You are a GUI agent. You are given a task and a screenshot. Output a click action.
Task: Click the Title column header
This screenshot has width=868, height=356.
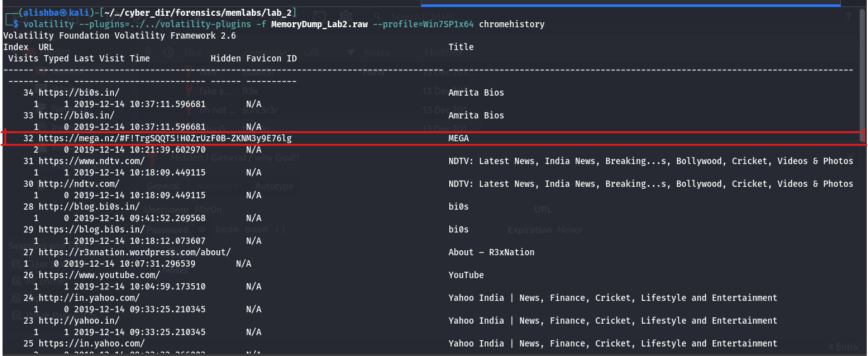461,47
